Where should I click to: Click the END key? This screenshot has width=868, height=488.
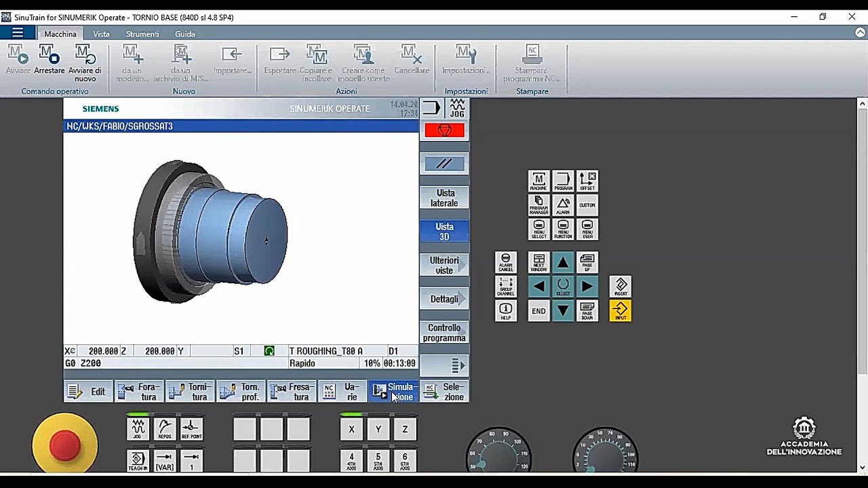click(x=538, y=310)
